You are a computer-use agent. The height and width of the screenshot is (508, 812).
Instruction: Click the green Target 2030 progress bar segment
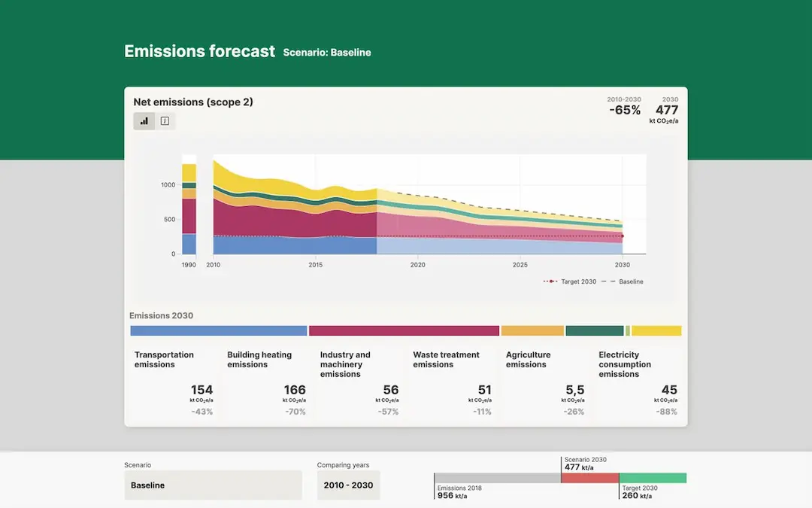[653, 478]
